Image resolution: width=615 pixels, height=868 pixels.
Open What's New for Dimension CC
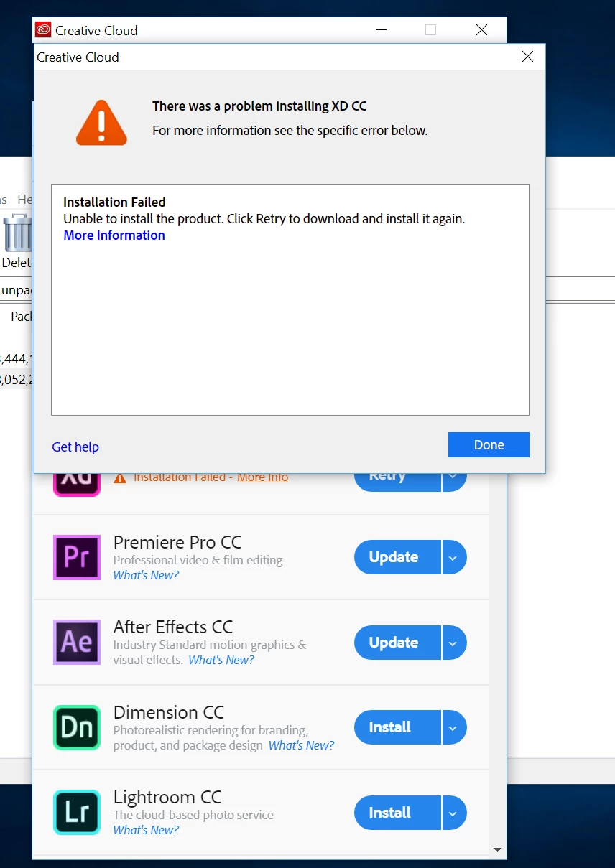coord(302,745)
